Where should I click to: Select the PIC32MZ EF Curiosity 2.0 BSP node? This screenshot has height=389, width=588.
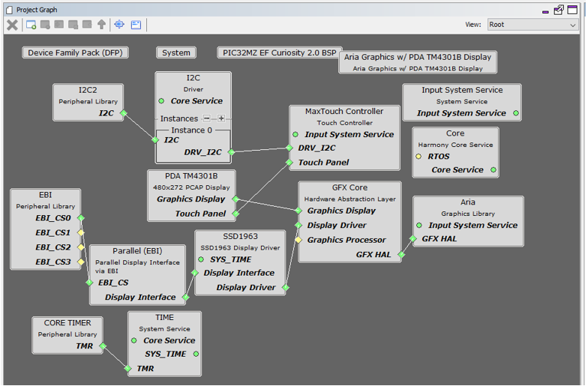pos(280,52)
